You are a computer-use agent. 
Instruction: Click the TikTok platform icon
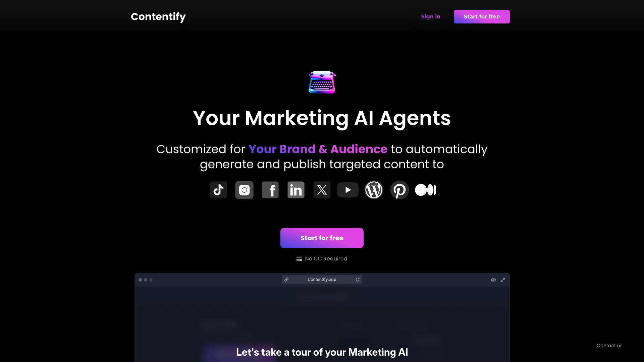tap(218, 190)
